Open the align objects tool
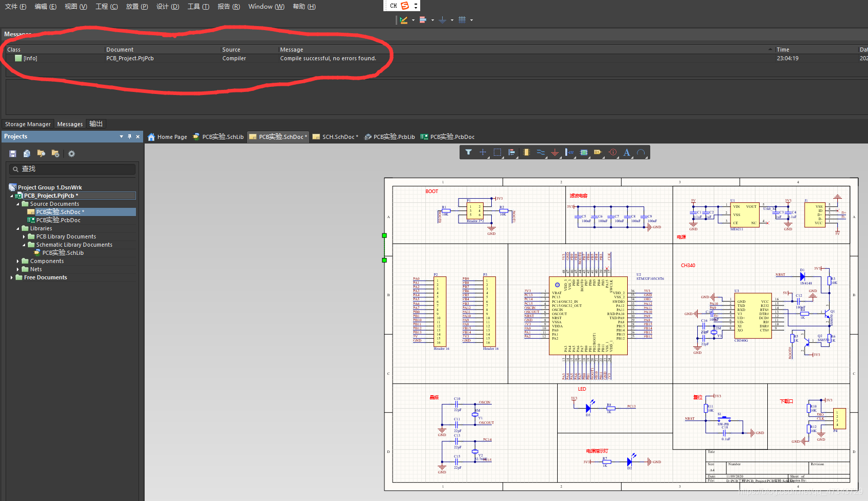This screenshot has height=501, width=868. [512, 152]
